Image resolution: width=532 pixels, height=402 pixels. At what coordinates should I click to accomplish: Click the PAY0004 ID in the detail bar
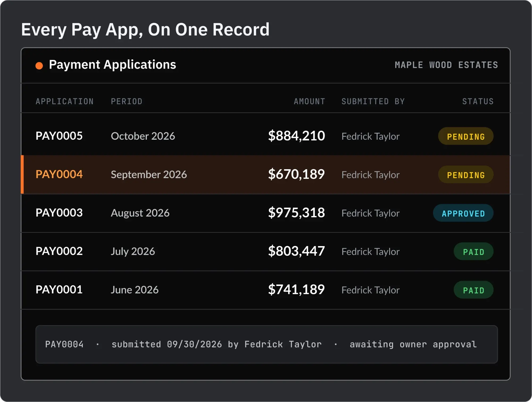[64, 344]
